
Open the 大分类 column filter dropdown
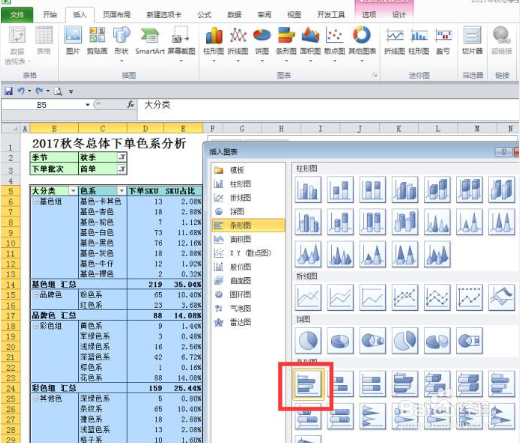73,191
